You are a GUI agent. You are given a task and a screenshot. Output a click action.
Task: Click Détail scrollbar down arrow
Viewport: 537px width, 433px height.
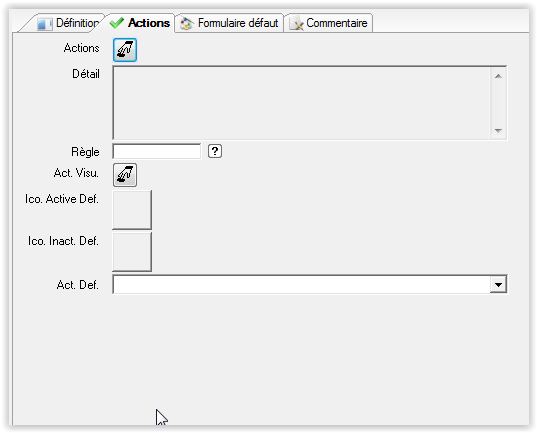coord(498,131)
